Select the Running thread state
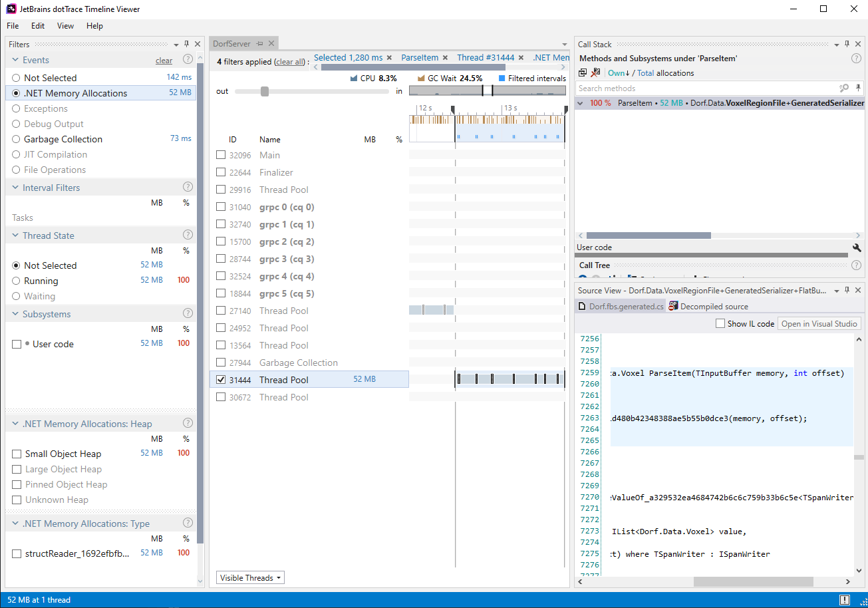 pyautogui.click(x=17, y=281)
